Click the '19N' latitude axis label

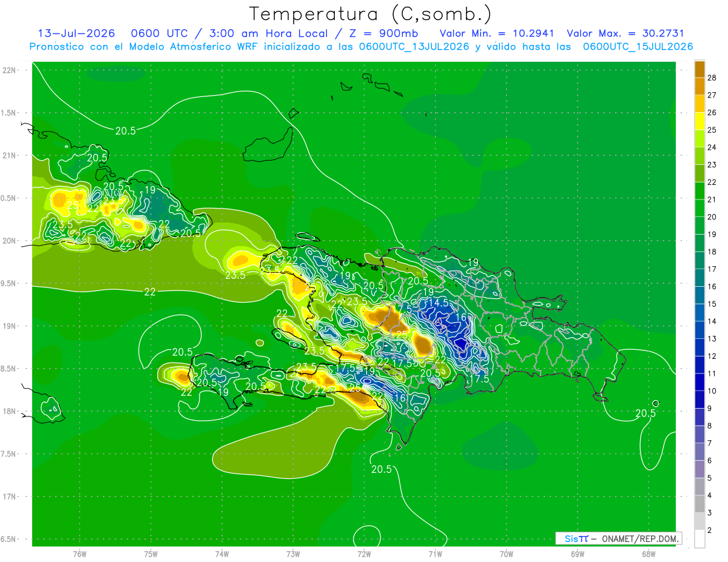(10, 326)
